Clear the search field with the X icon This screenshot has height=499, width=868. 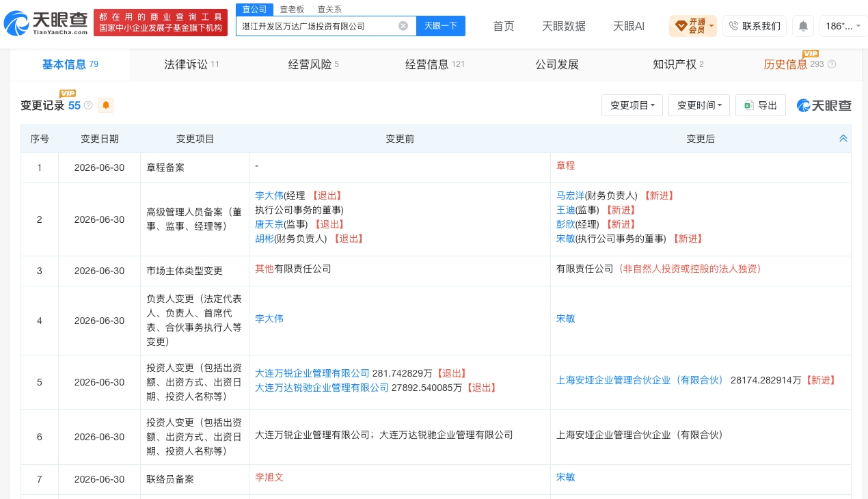pyautogui.click(x=403, y=26)
